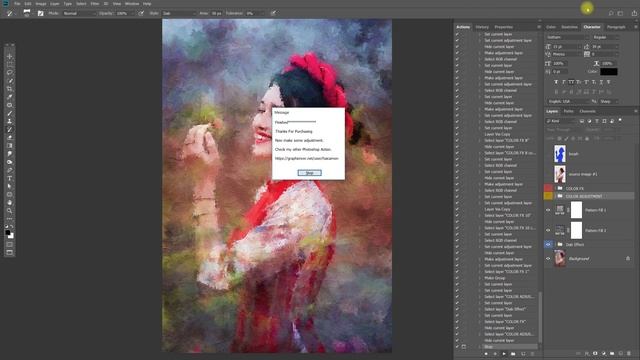Open the English: USA language dropdown
The width and height of the screenshot is (640, 360).
569,101
